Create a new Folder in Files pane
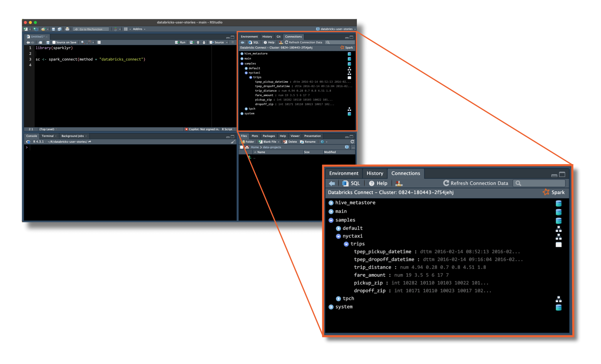 pos(247,142)
